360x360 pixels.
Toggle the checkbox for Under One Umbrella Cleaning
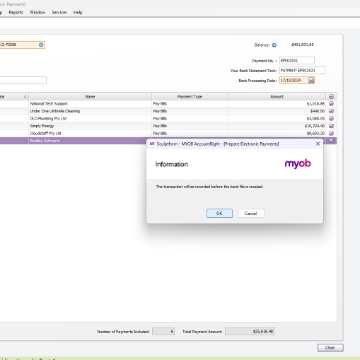[x=331, y=111]
